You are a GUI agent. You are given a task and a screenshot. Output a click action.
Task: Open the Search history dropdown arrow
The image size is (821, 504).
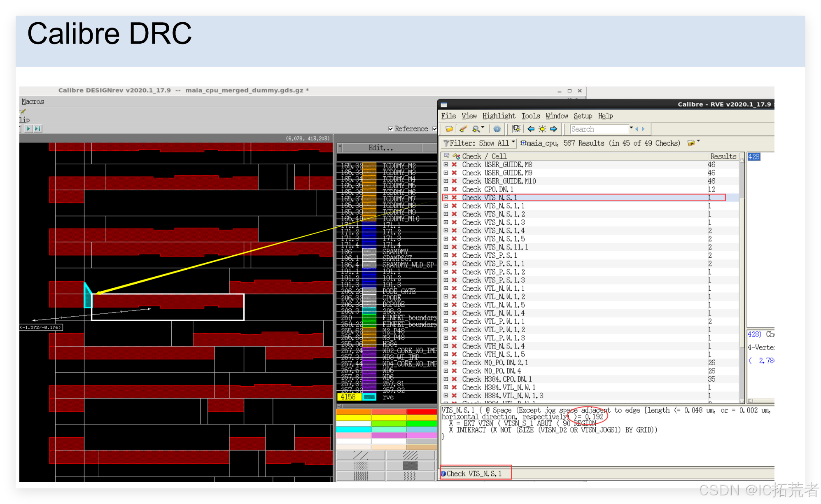631,128
